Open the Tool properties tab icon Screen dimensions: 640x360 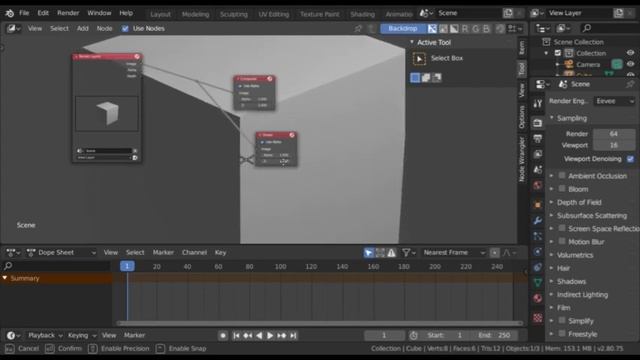tap(538, 104)
